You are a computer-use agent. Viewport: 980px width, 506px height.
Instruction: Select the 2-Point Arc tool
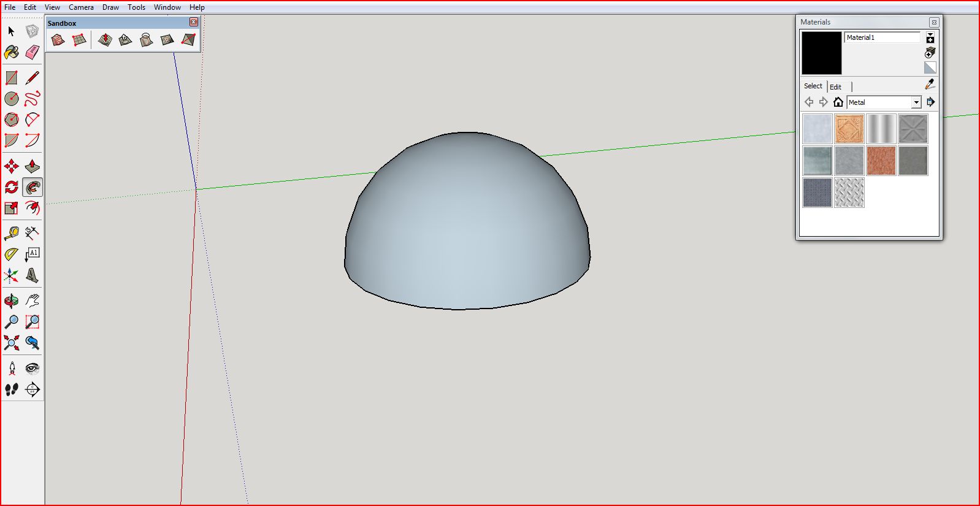(x=32, y=140)
